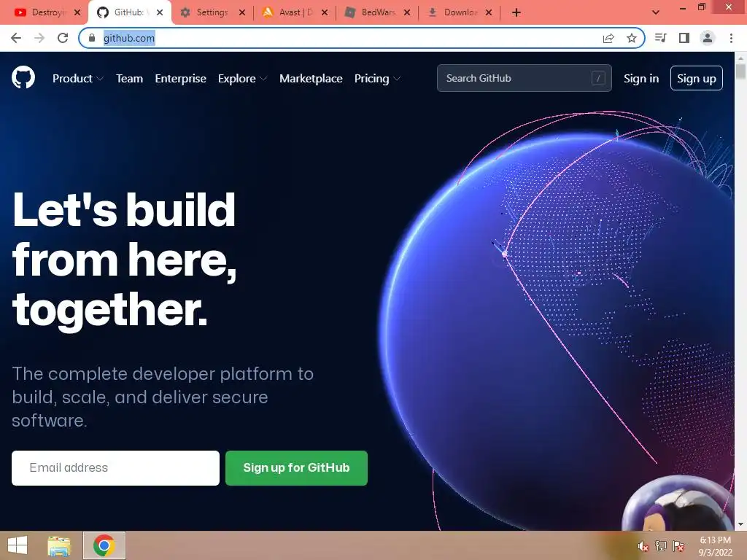
Task: Open the media control queue icon
Action: click(660, 38)
